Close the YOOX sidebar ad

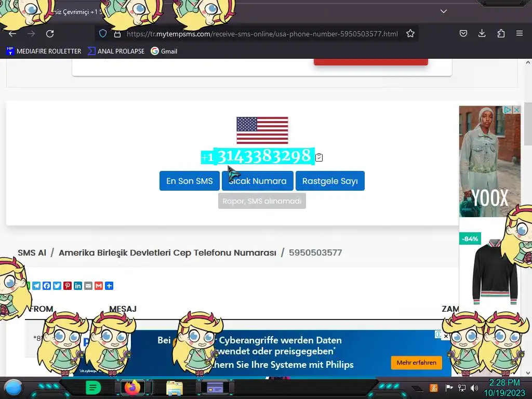(x=516, y=110)
